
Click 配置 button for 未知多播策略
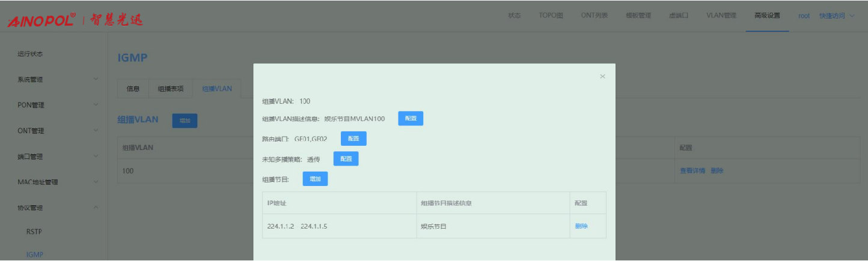346,159
